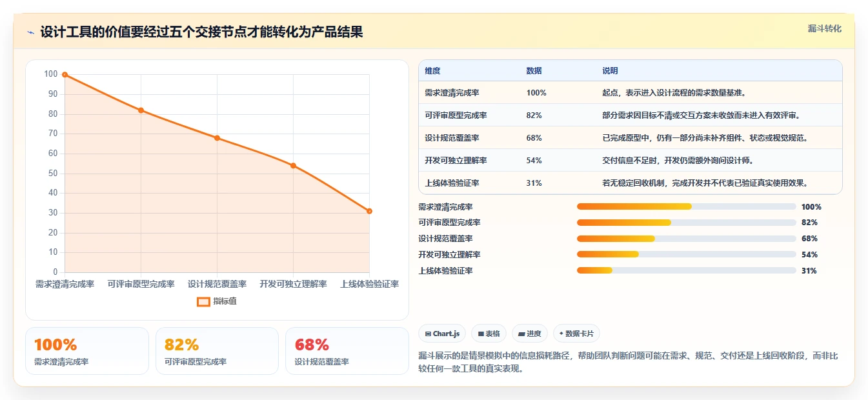Click the 需求澄清完成率 progress bar
Viewport: 868px width, 400px height.
[x=686, y=206]
